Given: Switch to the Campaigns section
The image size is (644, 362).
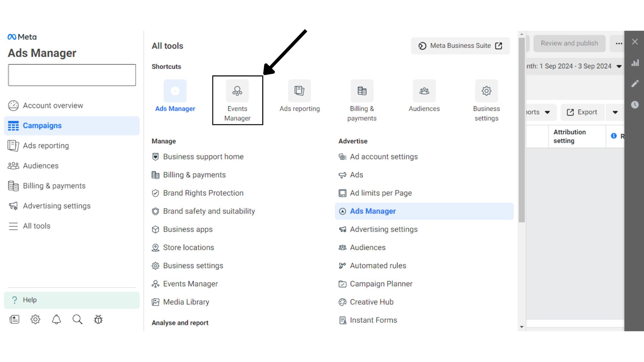Looking at the screenshot, I should point(42,126).
